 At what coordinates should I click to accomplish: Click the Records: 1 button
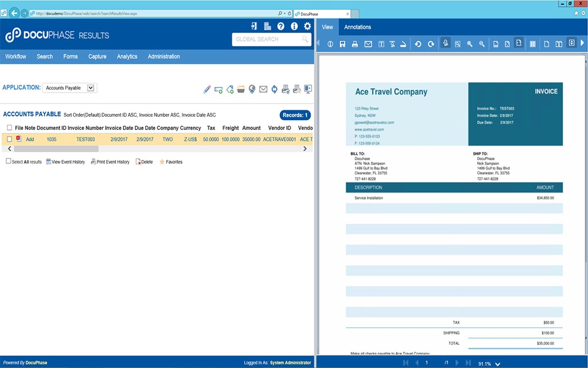[x=295, y=115]
